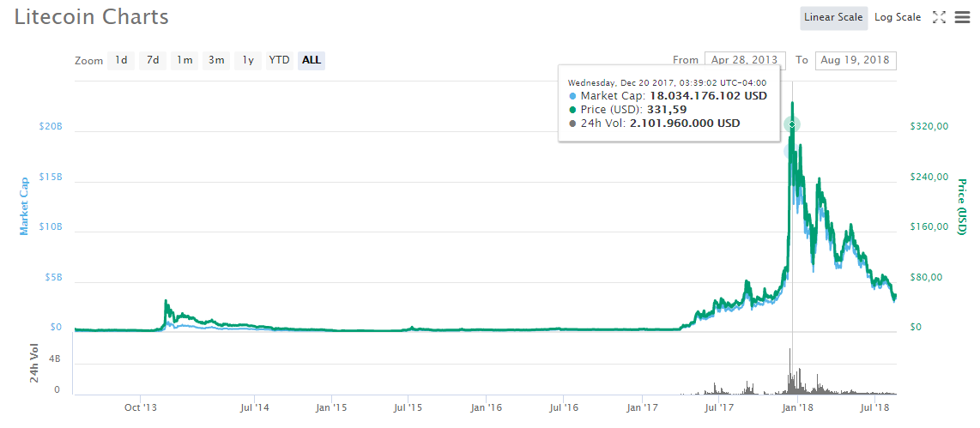Click the tooltip Price (USD) value
The height and width of the screenshot is (428, 980).
[x=668, y=109]
